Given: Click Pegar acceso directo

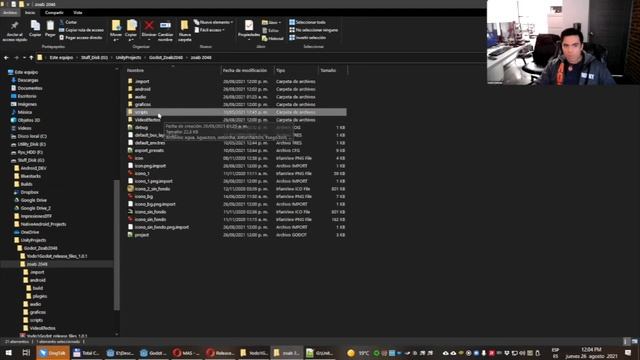Looking at the screenshot, I should [81, 38].
